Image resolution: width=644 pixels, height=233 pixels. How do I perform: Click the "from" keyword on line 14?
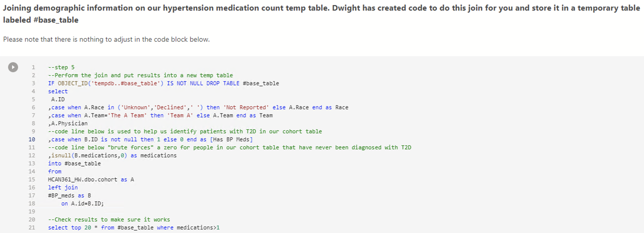55,171
